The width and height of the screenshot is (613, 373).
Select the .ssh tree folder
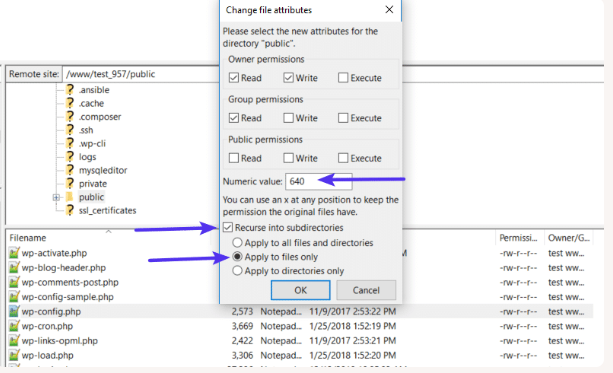tap(86, 130)
